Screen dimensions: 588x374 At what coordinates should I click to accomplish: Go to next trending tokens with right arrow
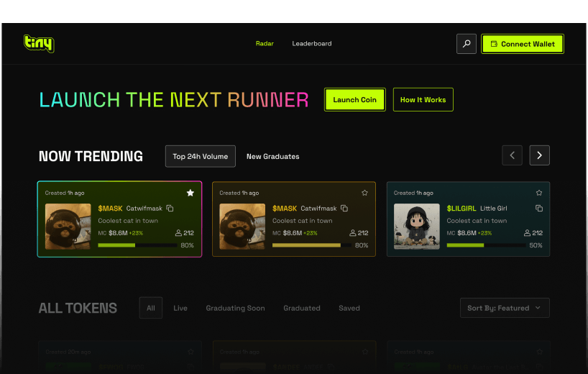tap(540, 155)
